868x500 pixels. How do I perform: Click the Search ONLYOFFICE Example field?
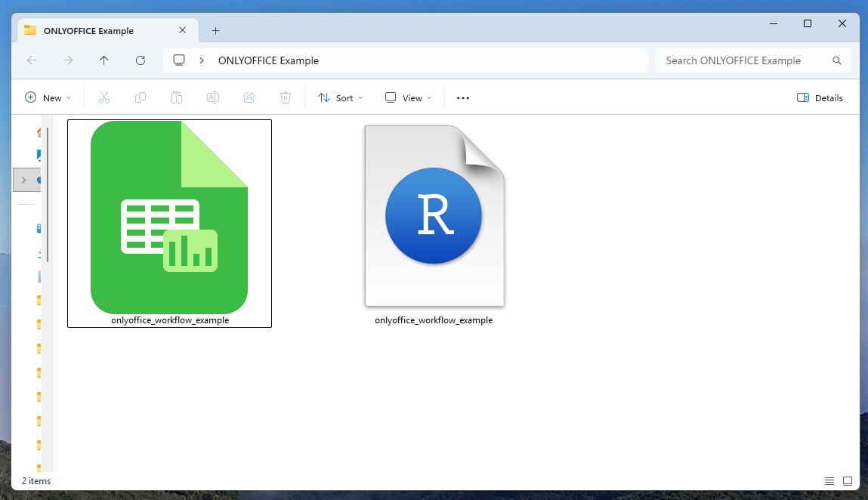pos(744,60)
